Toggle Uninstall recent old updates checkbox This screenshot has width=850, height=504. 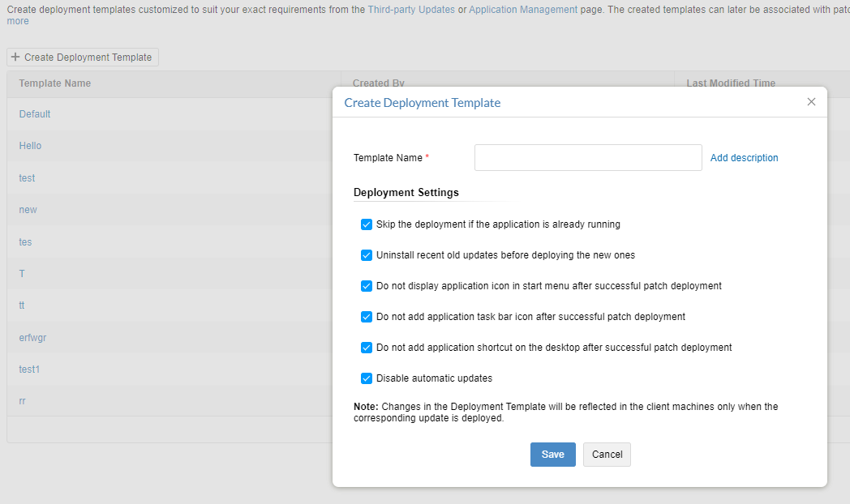click(x=367, y=255)
